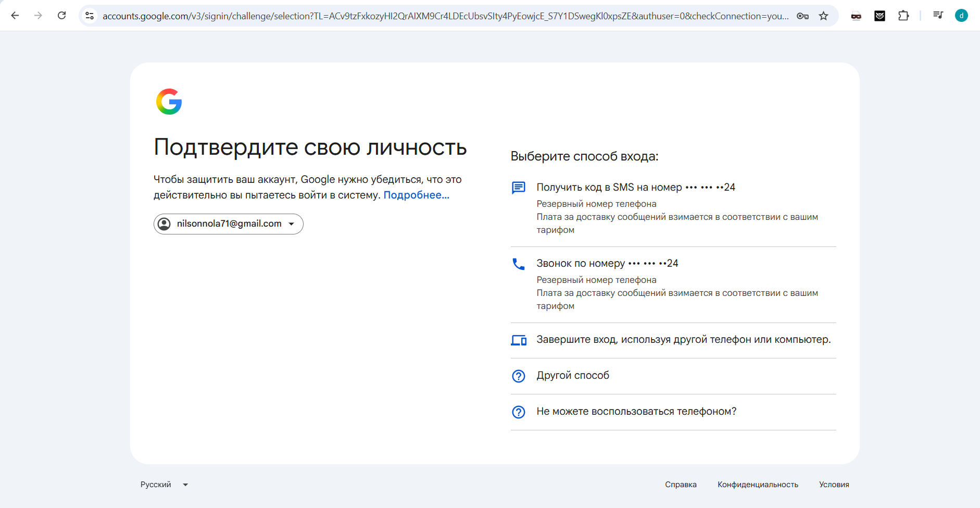Screen dimensions: 980x508
Task: Click Резервный номер телефона under SMS option
Action: 596,204
